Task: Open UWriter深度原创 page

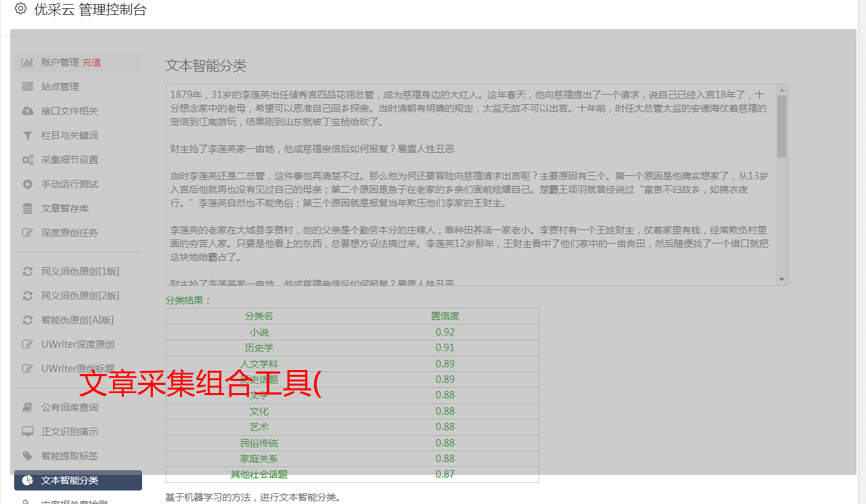Action: pyautogui.click(x=78, y=344)
